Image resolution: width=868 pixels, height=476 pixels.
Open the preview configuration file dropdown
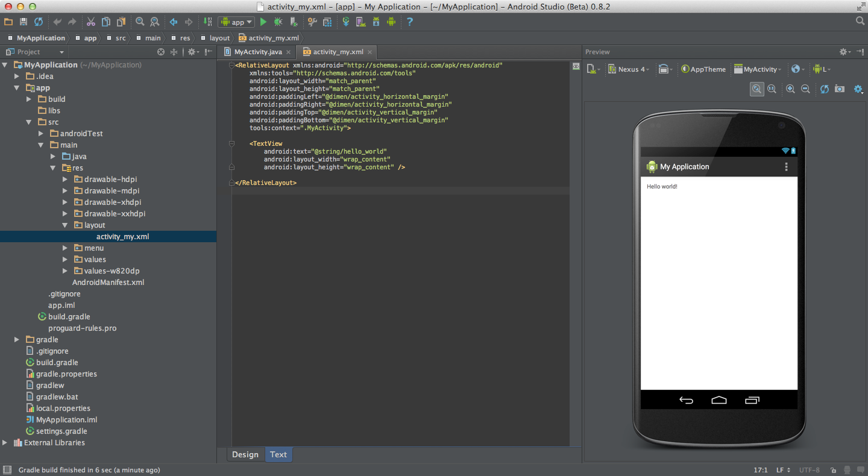[x=594, y=69]
